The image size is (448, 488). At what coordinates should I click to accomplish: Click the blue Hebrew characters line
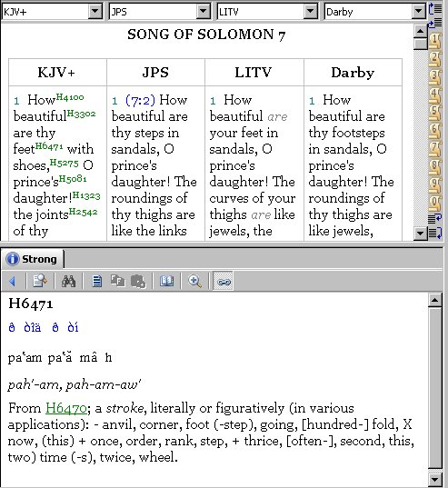click(44, 327)
